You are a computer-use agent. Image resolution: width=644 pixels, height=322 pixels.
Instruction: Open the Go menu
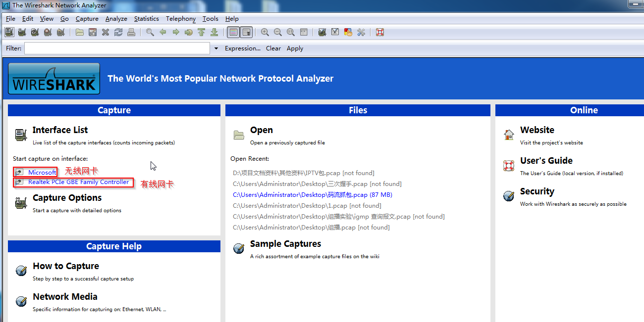(65, 19)
